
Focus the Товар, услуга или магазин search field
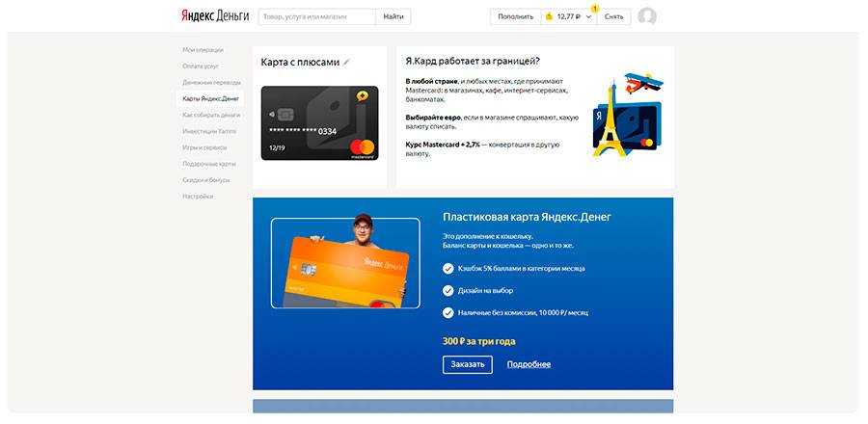tap(317, 16)
